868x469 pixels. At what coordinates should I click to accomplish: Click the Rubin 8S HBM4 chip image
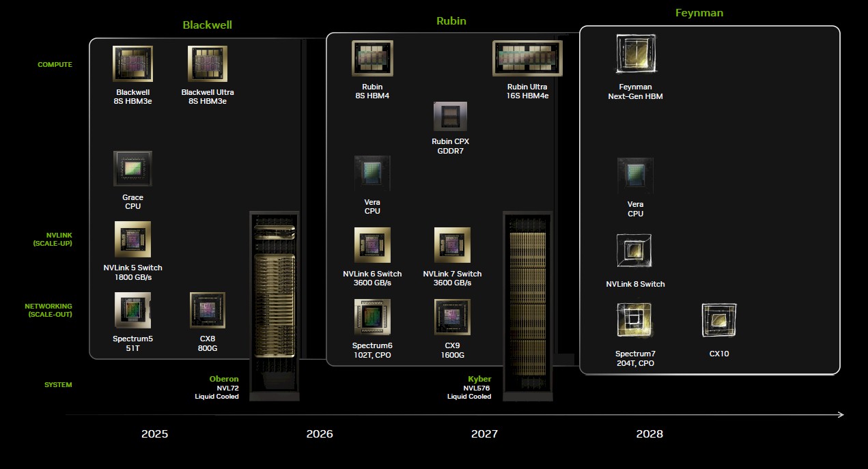tap(372, 58)
